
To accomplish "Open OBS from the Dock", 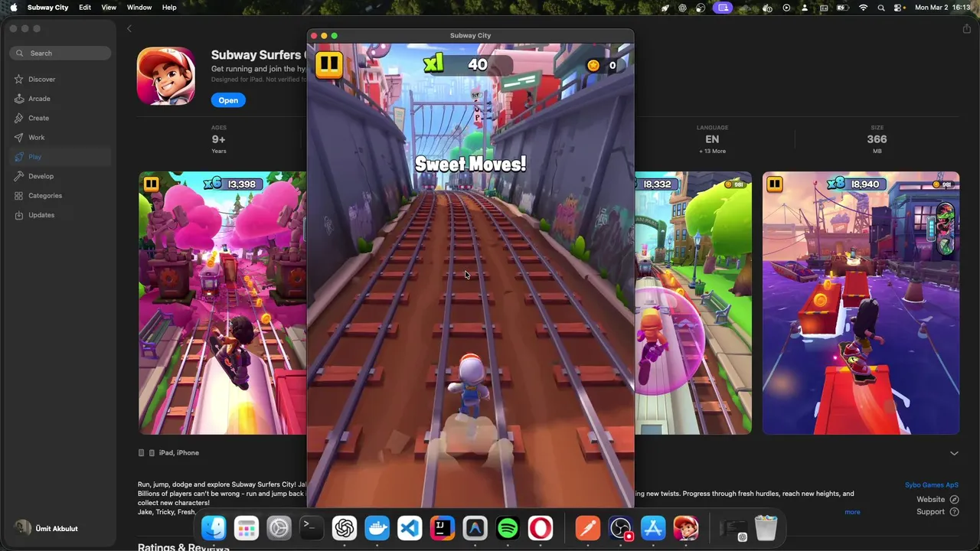I will pos(620,528).
